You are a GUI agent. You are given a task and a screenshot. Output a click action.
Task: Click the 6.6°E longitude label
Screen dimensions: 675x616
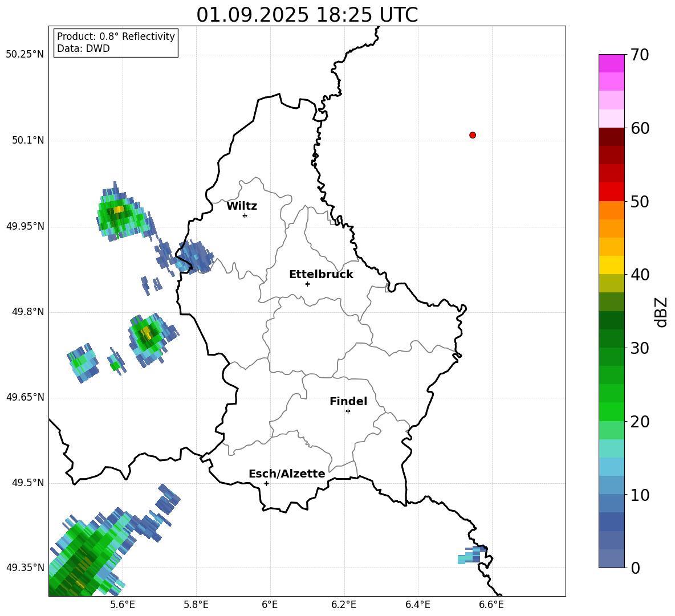point(491,605)
